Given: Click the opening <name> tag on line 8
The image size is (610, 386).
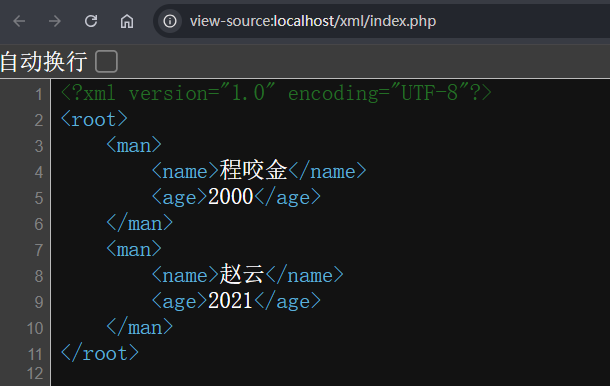Looking at the screenshot, I should click(x=185, y=275).
